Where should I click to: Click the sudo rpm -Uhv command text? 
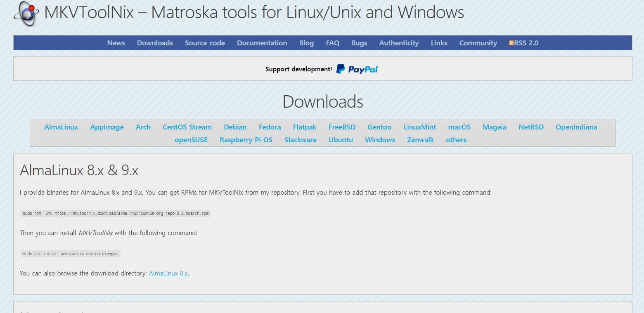pyautogui.click(x=116, y=214)
